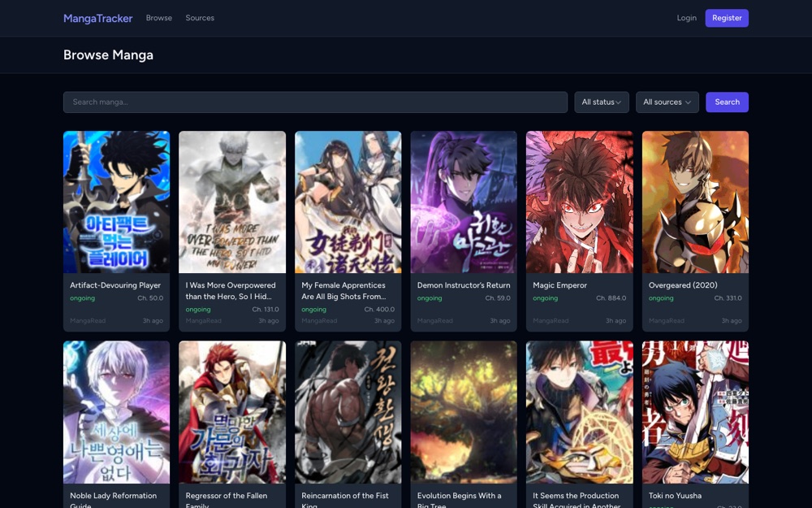Click the Noble Lady Reformation Guide title
The image size is (812, 508).
[x=113, y=500]
